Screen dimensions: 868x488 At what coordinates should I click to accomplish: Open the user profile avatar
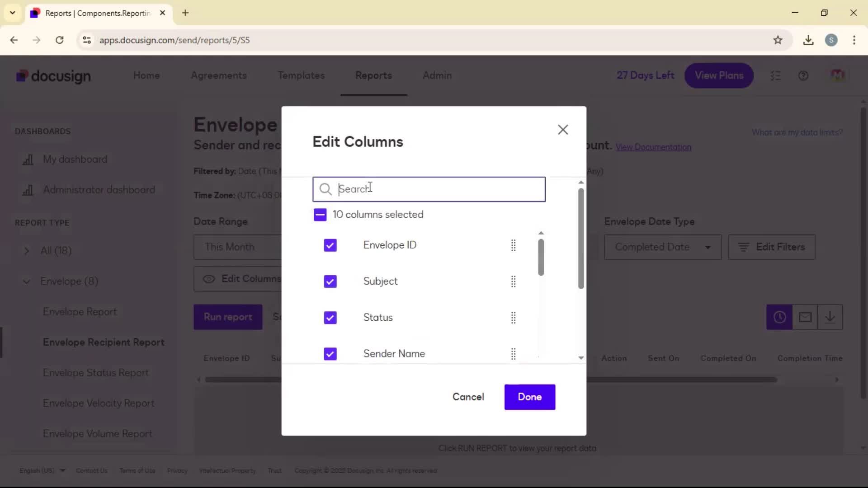(837, 75)
